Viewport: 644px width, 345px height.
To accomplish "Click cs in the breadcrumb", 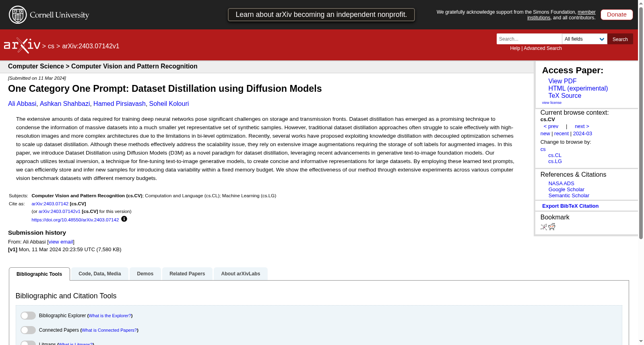I will point(51,46).
